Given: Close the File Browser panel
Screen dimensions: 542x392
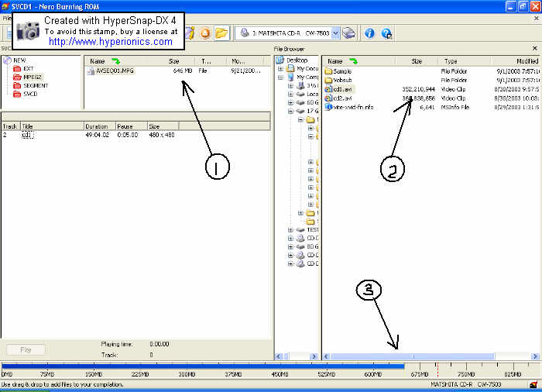Looking at the screenshot, I should pos(535,49).
